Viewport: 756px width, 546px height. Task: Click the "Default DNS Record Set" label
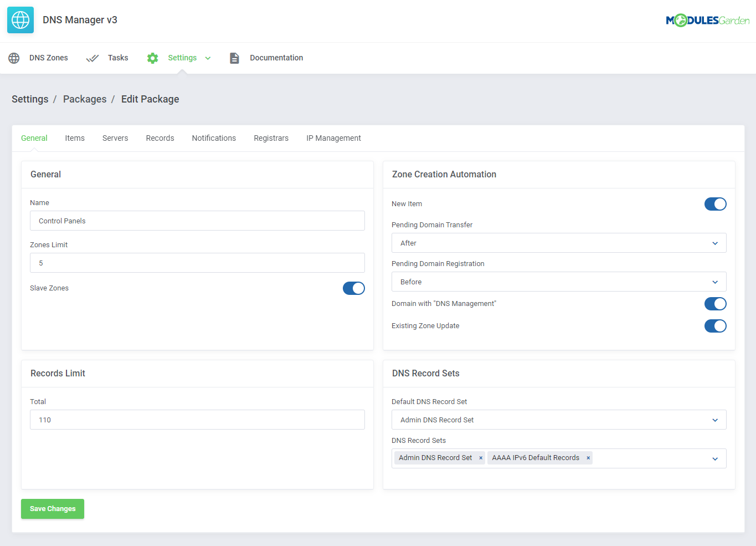429,402
